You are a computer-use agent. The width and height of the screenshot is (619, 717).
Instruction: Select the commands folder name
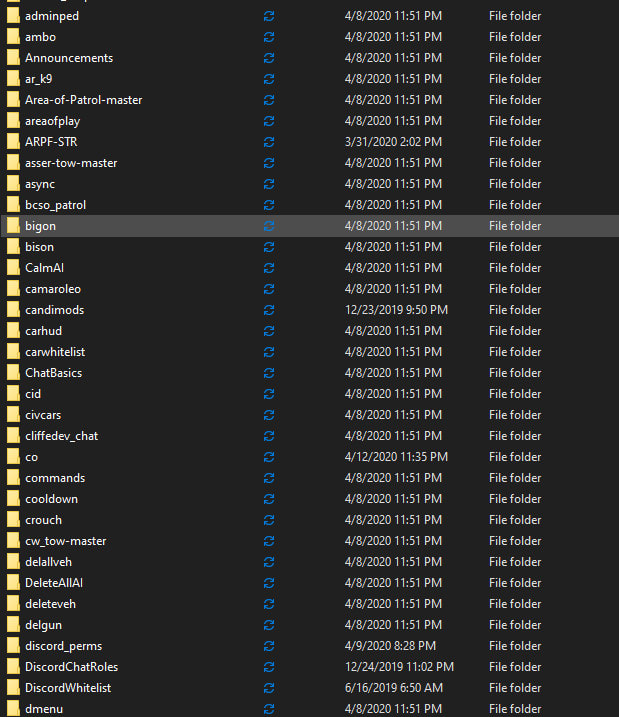click(55, 478)
